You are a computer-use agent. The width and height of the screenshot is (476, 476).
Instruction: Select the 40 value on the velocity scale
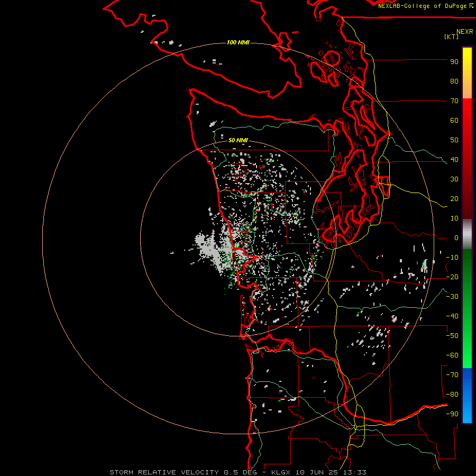click(x=454, y=160)
